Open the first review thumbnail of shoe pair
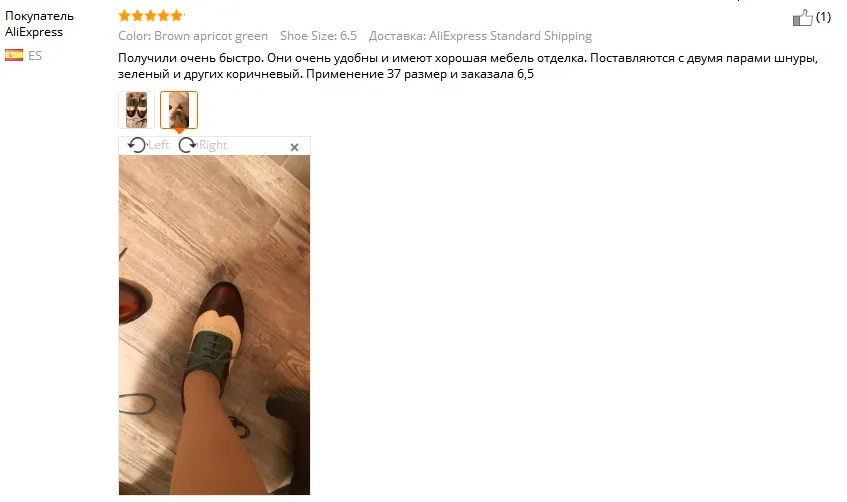 pos(137,110)
